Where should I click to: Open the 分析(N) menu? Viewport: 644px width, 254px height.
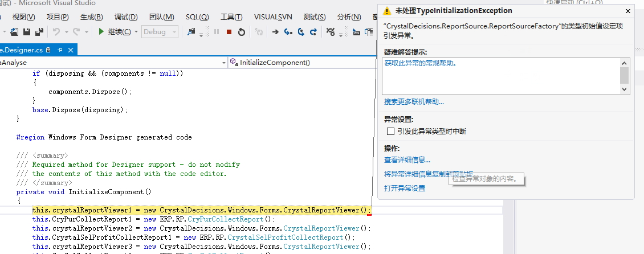click(349, 17)
